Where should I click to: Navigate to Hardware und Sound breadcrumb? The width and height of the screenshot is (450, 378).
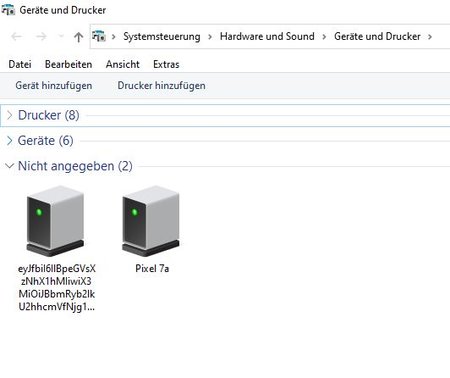pos(267,36)
